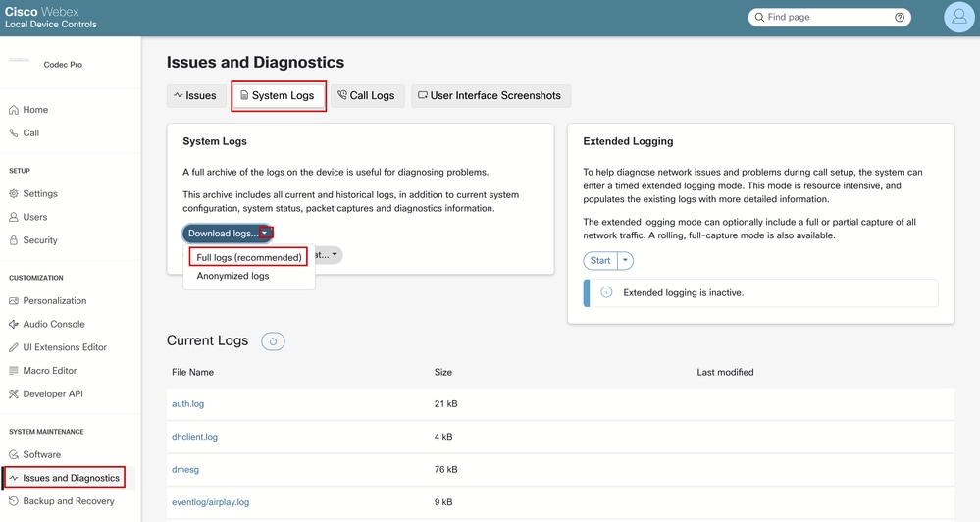The width and height of the screenshot is (980, 522).
Task: Click the Backup and Recovery history icon
Action: coord(13,500)
